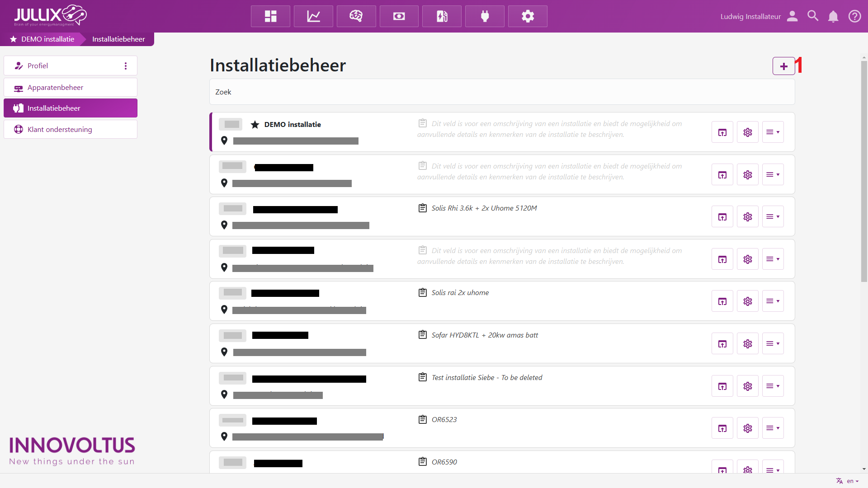
Task: Click the charging station icon in toolbar
Action: [442, 16]
